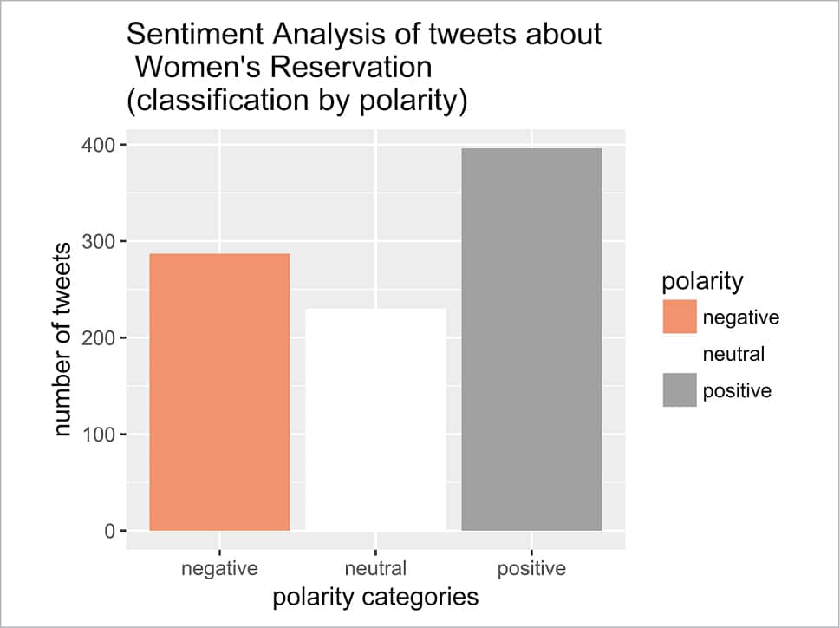Click the 'positive' legend label text

click(x=737, y=390)
